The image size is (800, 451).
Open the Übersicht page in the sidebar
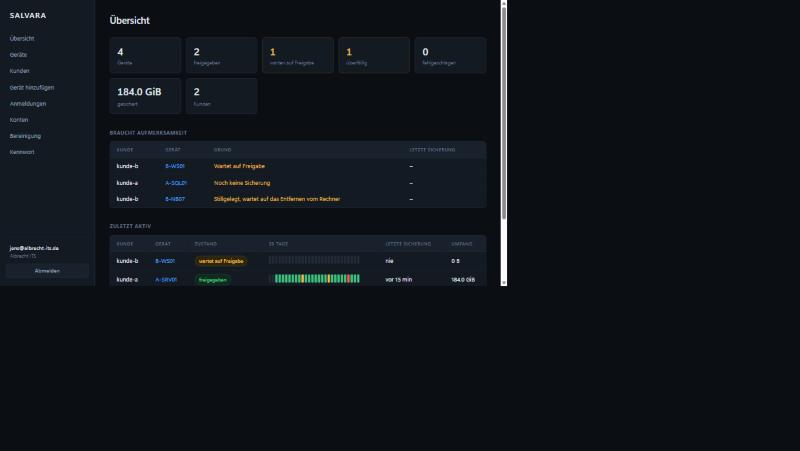click(22, 38)
